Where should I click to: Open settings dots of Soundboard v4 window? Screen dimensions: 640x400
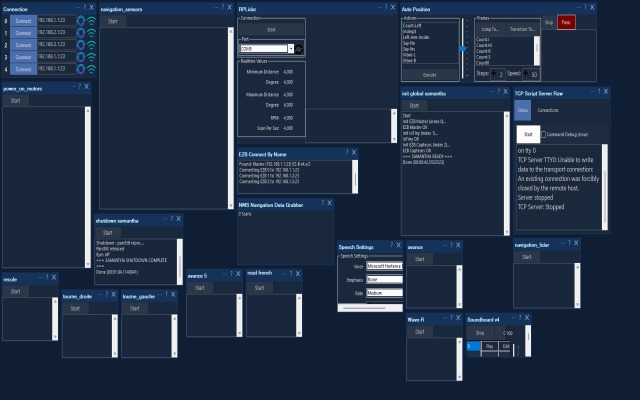pos(513,318)
